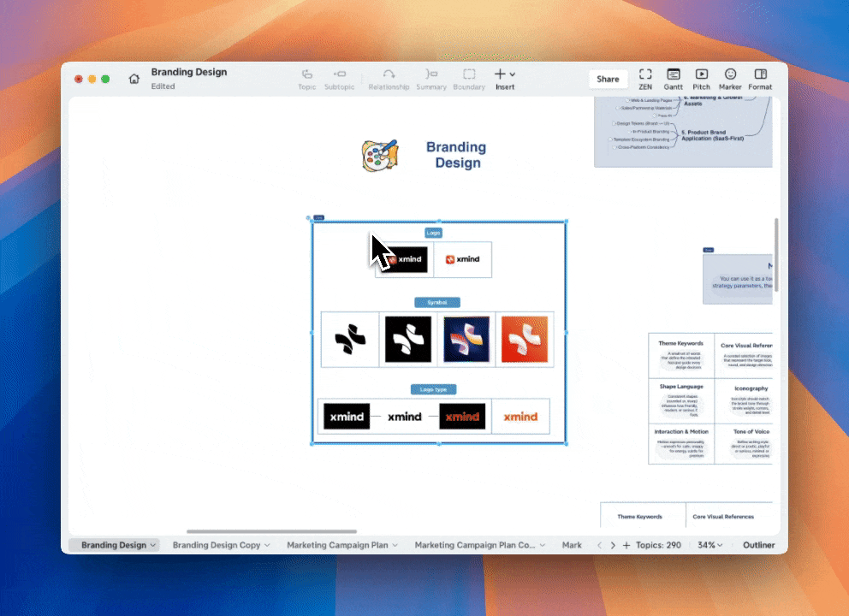Click the Branding Design document title

pos(189,72)
